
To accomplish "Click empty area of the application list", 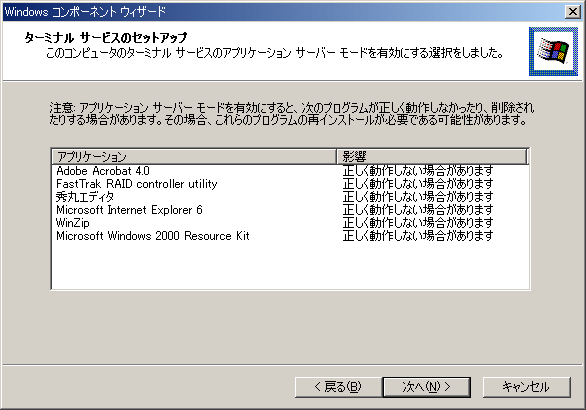I will (x=290, y=265).
